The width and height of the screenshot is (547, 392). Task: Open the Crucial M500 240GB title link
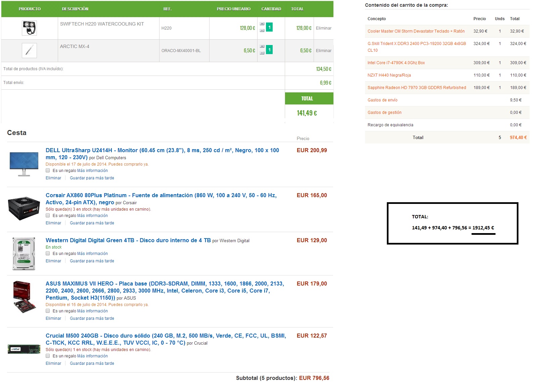pos(166,339)
